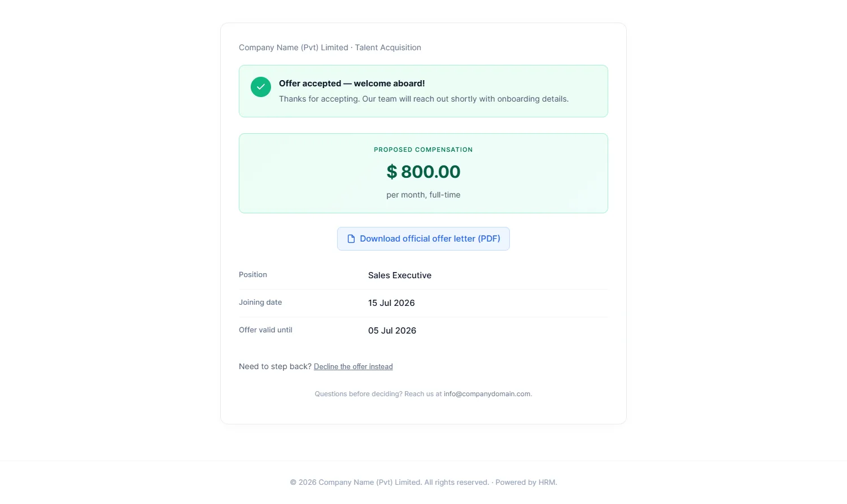Click the 2026 copyright footer notice
847x504 pixels.
[x=390, y=483]
